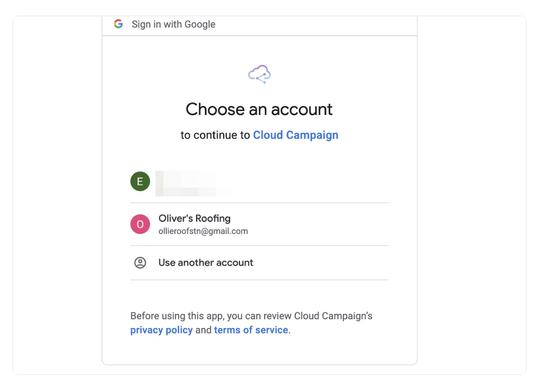
Task: Click the Sign in with Google header text
Action: click(173, 24)
